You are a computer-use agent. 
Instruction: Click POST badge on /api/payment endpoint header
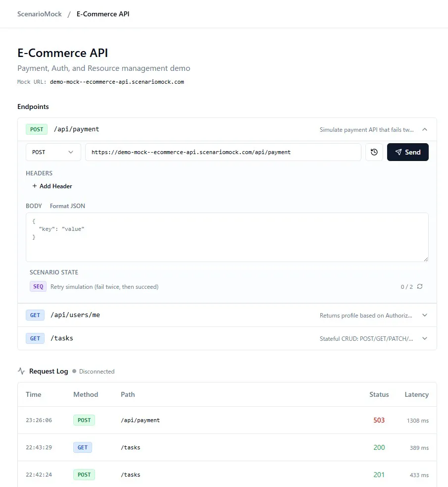pyautogui.click(x=37, y=129)
